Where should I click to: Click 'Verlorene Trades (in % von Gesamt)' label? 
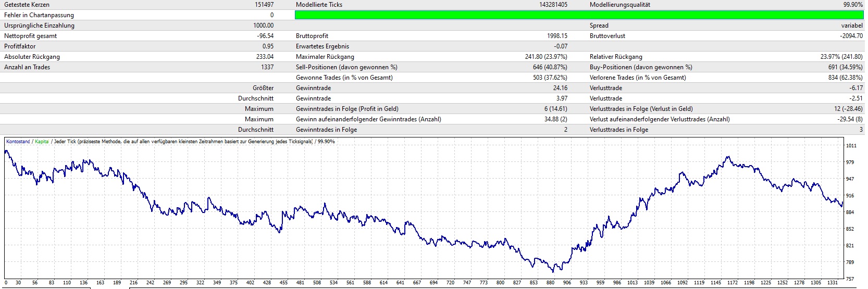(x=638, y=78)
